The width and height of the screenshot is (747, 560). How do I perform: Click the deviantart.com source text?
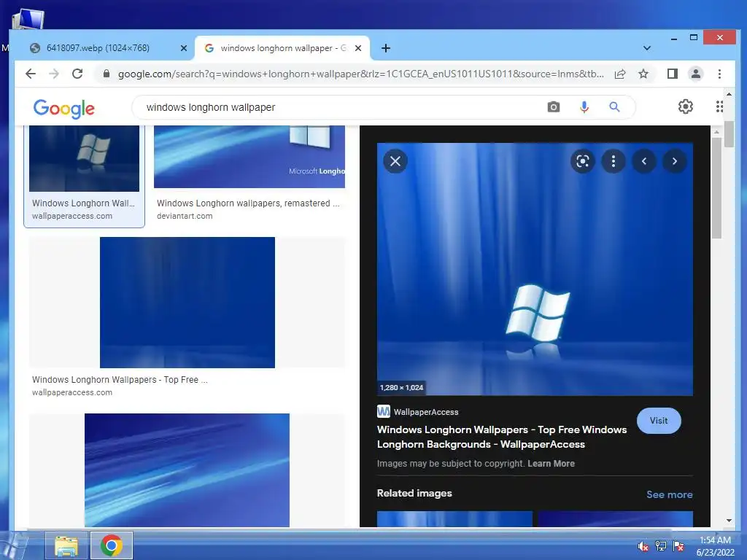click(185, 216)
